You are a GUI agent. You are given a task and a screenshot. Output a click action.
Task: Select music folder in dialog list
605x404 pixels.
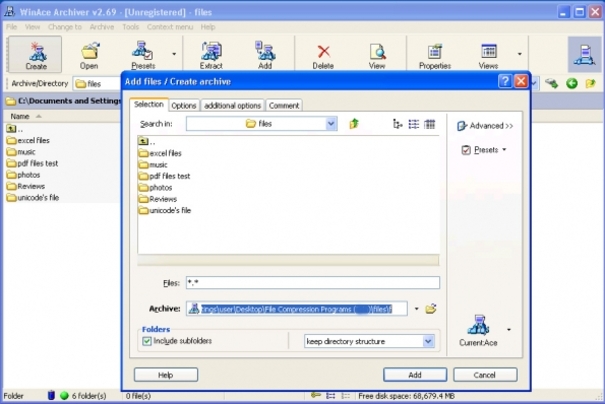pyautogui.click(x=153, y=165)
